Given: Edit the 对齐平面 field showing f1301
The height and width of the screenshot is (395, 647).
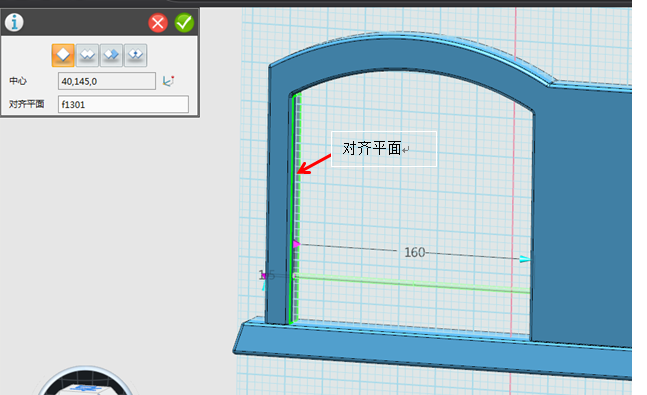Looking at the screenshot, I should [x=123, y=104].
